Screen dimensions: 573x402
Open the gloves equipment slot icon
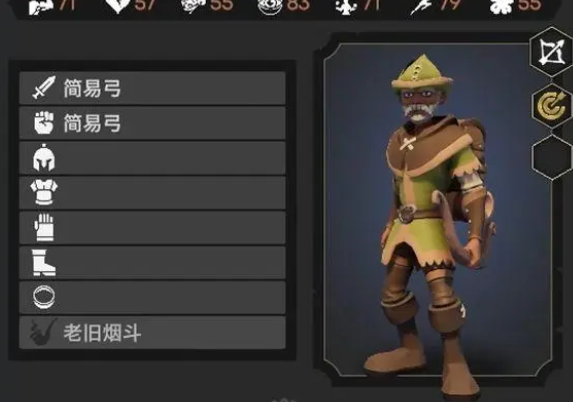pyautogui.click(x=44, y=227)
